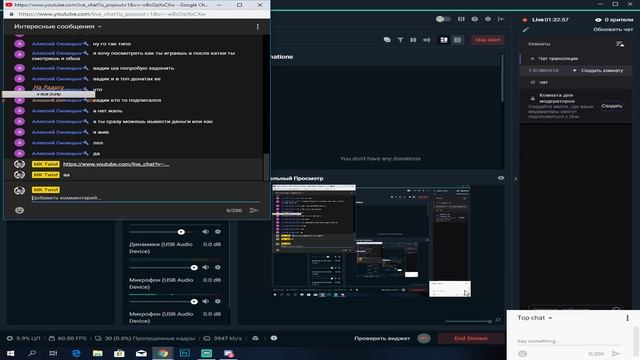Screen dimensions: 640x360
Task: Click the emoji icon in chat popout
Action: pyautogui.click(x=19, y=210)
